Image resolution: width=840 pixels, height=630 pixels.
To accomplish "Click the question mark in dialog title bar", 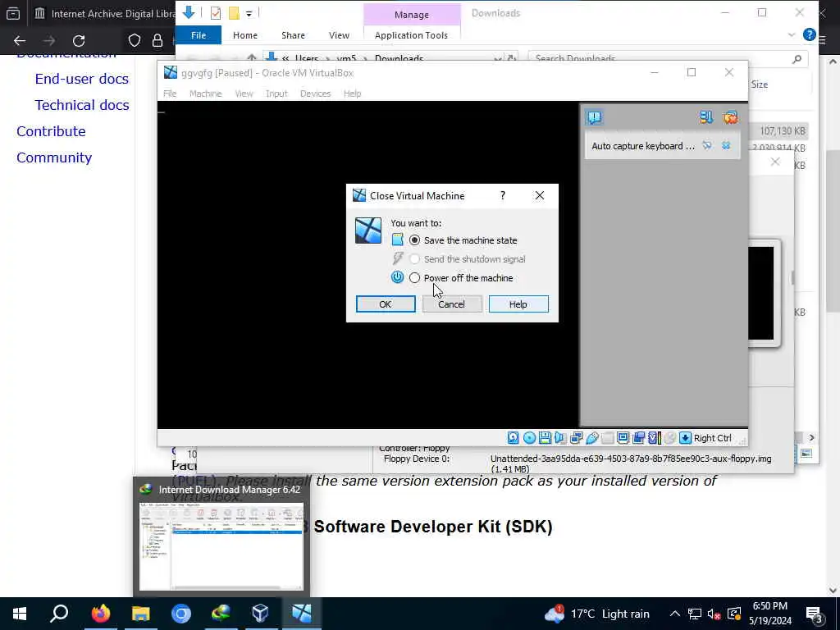I will pos(503,195).
